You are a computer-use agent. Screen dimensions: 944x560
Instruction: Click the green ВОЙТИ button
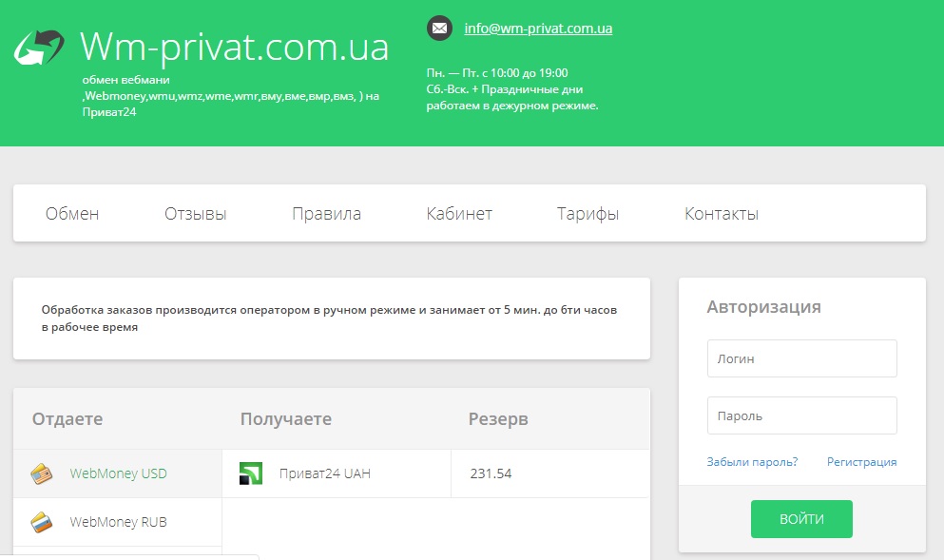(x=801, y=519)
